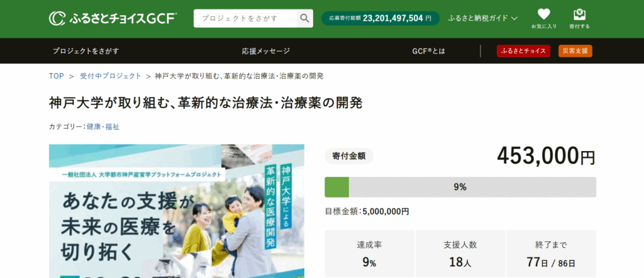Click the 支援人数 18人 stat box

[460, 254]
